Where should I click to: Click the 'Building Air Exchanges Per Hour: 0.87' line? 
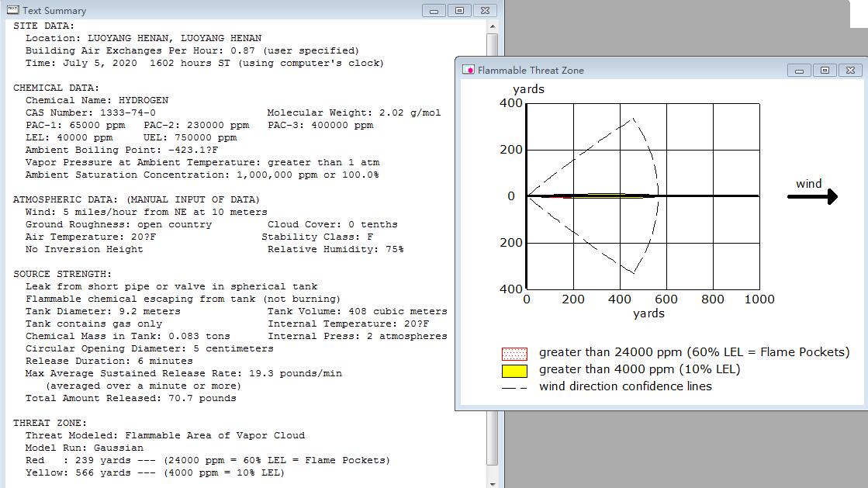192,50
